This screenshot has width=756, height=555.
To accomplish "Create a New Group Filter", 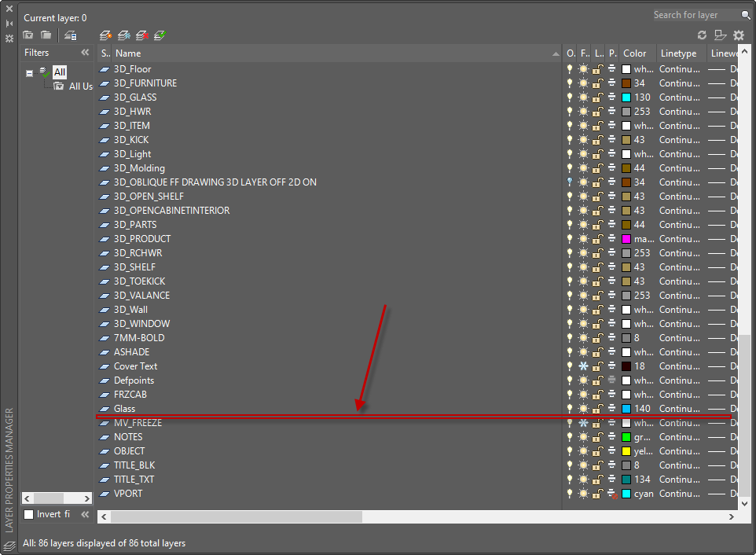I will tap(46, 35).
